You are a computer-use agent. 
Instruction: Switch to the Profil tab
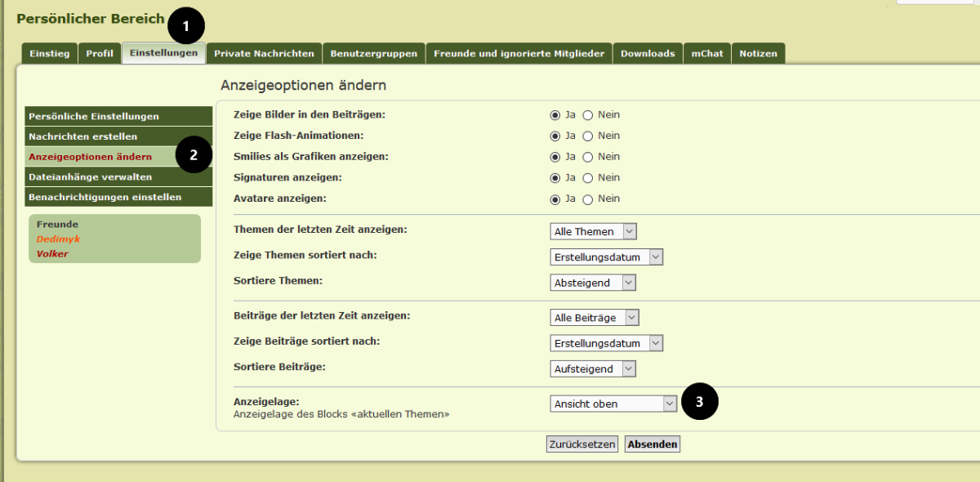(100, 54)
